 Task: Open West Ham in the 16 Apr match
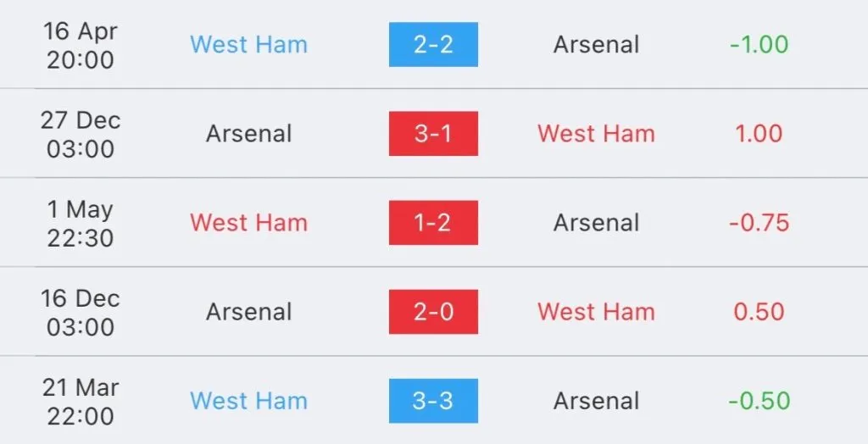pyautogui.click(x=248, y=45)
